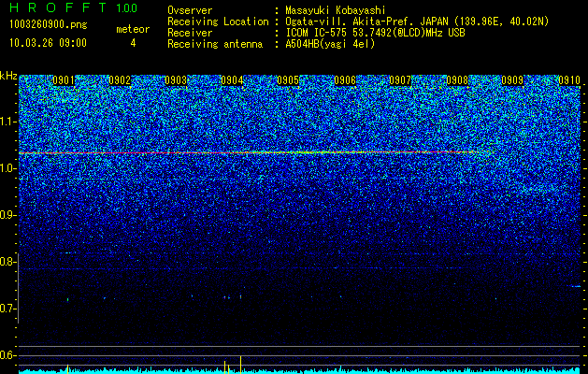Click the 0.8 kHz axis label

(7, 262)
